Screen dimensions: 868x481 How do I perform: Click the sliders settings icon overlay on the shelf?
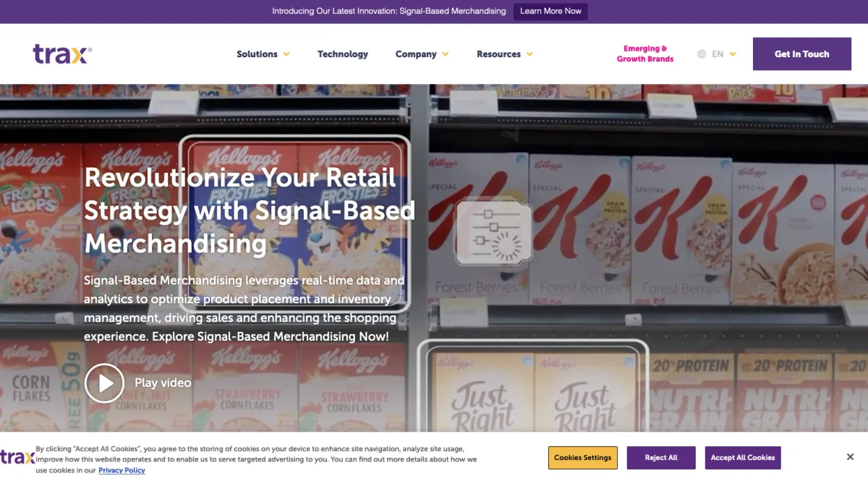coord(494,232)
